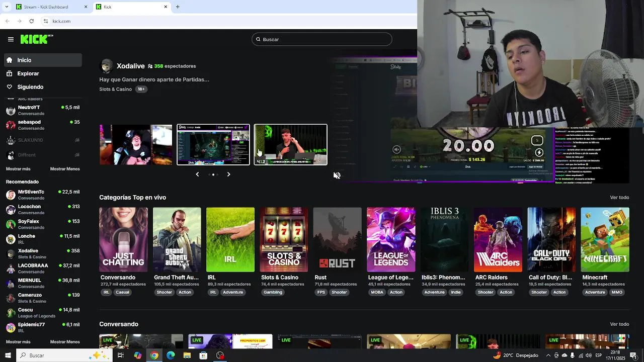
Task: Click the MMO tag under Minecraft
Action: (x=617, y=292)
